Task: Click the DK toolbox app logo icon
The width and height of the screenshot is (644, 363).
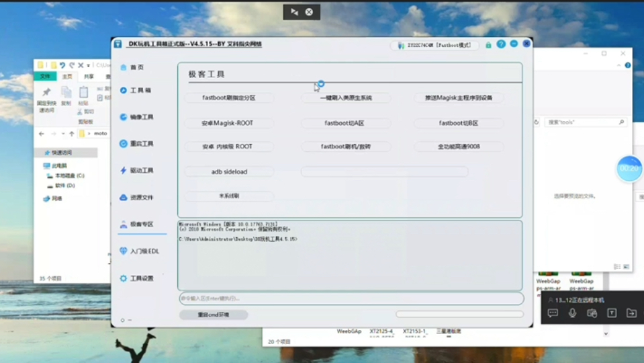Action: (x=118, y=44)
